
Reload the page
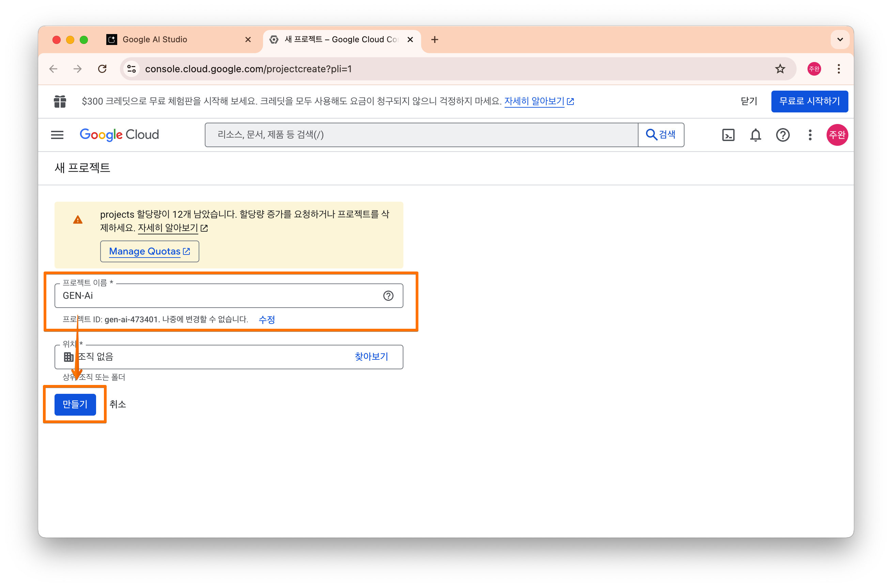click(102, 69)
